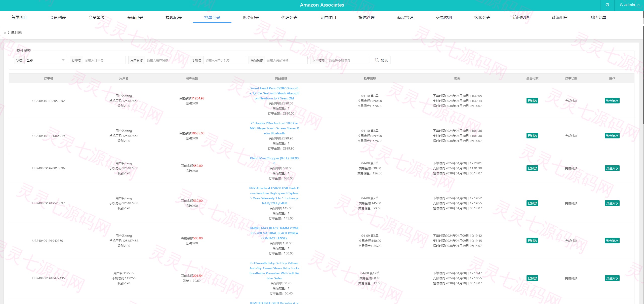Click the refresh icon in top bar
The height and width of the screenshot is (304, 644).
tap(607, 5)
